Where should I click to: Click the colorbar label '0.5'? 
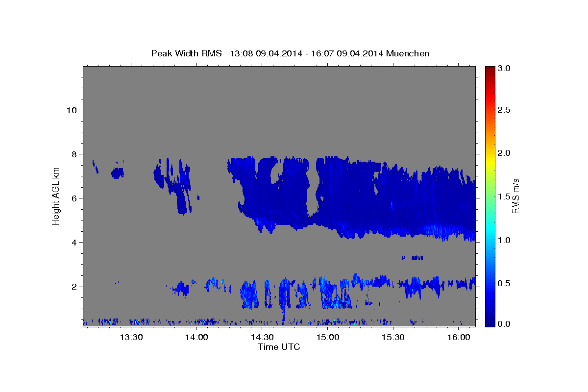tap(505, 283)
